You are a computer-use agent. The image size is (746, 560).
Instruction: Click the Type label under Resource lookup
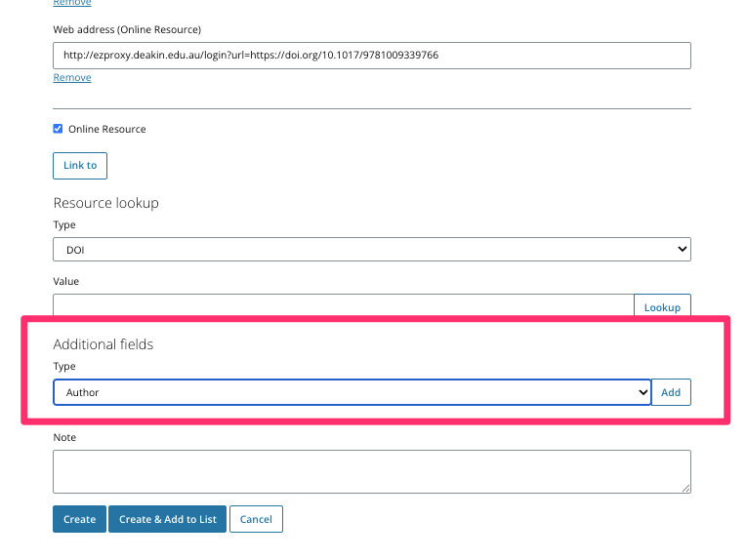tap(64, 225)
